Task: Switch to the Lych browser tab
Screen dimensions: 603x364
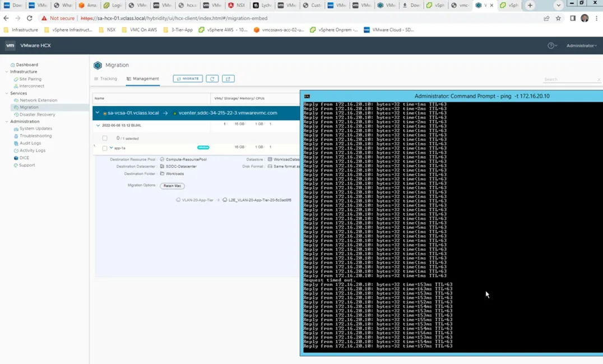Action: 262,6
